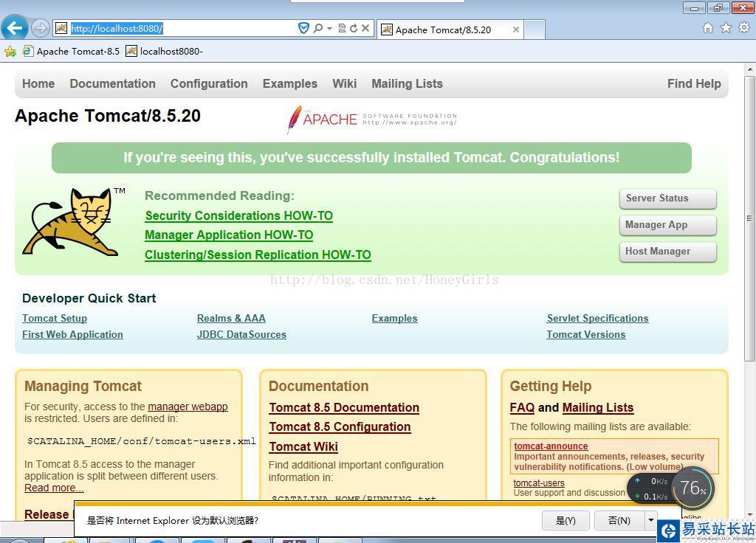The image size is (756, 543).
Task: Open Apache Tomcat-8.5 favorites bookmark
Action: tap(72, 51)
